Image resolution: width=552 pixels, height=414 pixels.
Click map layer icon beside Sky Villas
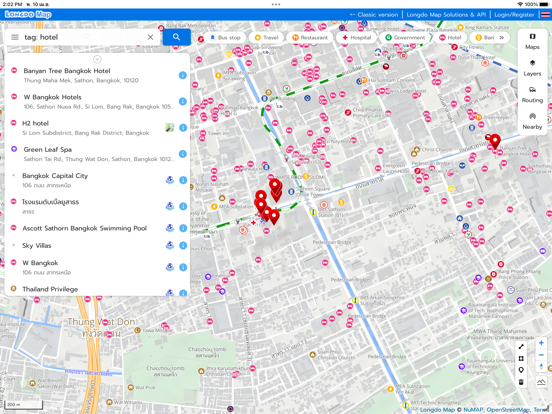[x=170, y=245]
